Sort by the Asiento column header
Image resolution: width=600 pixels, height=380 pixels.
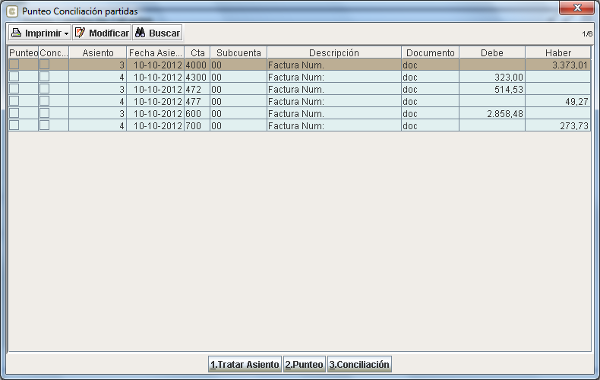pos(98,52)
